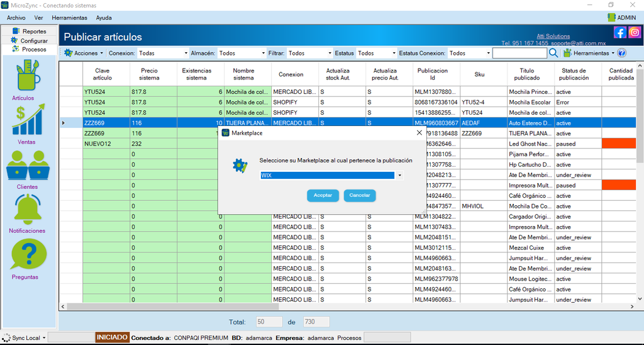Image resolution: width=644 pixels, height=345 pixels.
Task: Open the Atti Solutions link
Action: [553, 36]
